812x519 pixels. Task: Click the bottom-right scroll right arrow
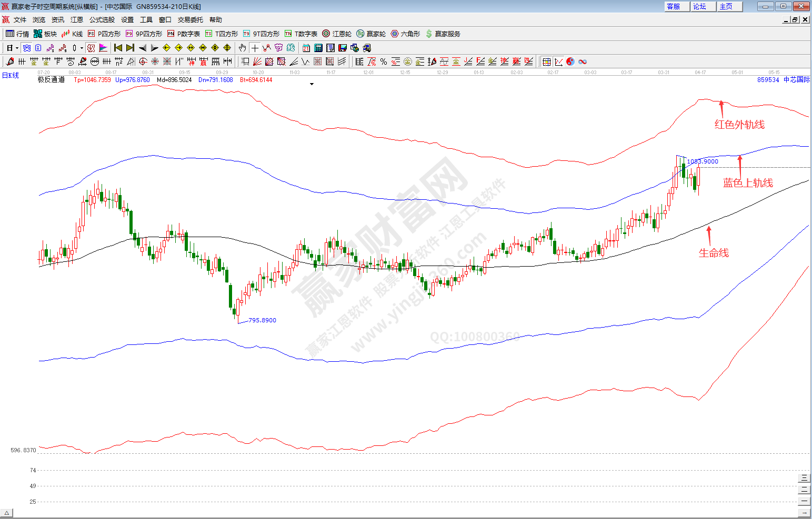(804, 513)
